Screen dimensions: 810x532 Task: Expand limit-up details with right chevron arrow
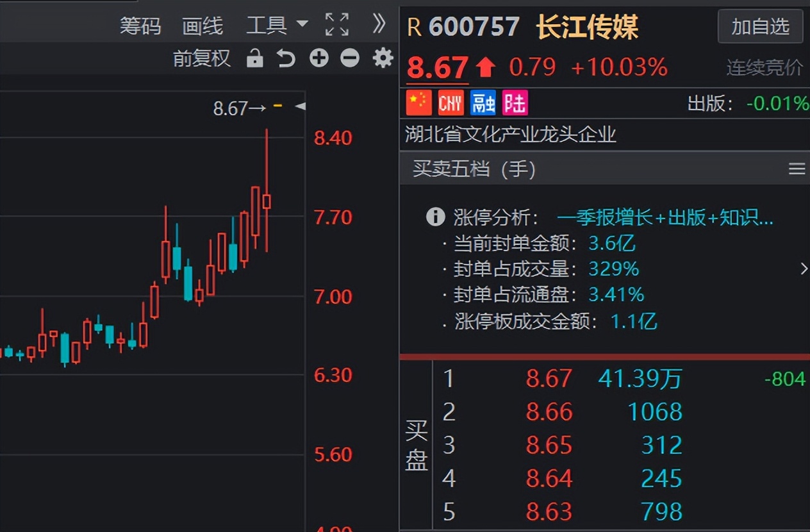pyautogui.click(x=803, y=269)
